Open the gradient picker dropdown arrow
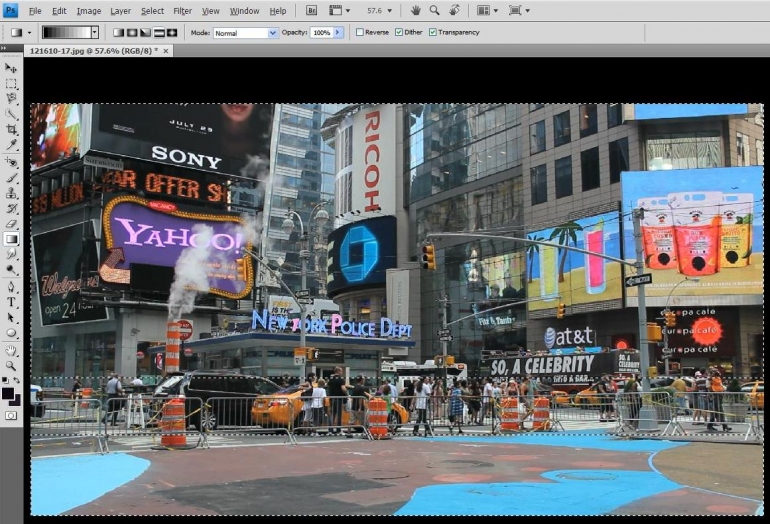Screen dimensions: 770x524 point(95,32)
